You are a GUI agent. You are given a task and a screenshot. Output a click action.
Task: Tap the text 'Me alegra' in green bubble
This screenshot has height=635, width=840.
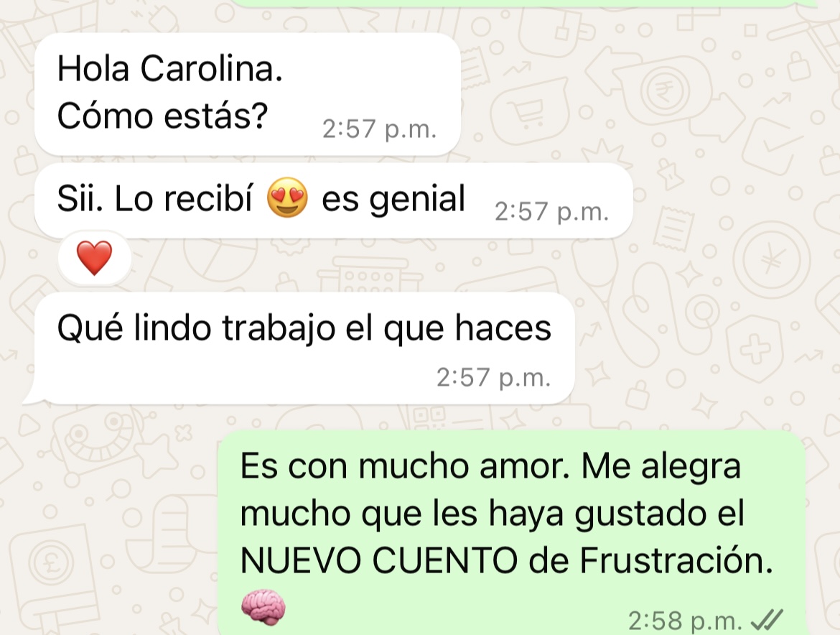pos(661,466)
